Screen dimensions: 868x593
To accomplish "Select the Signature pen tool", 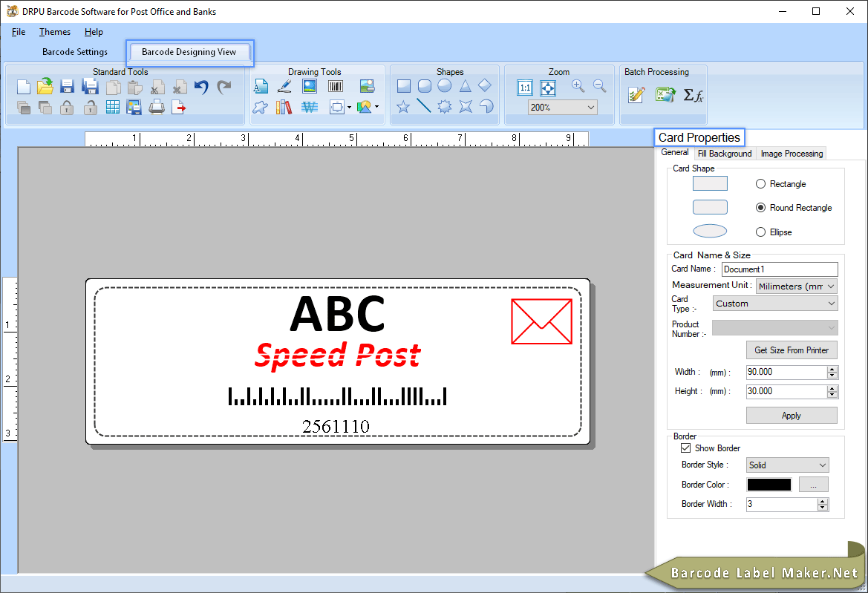I will coord(284,86).
